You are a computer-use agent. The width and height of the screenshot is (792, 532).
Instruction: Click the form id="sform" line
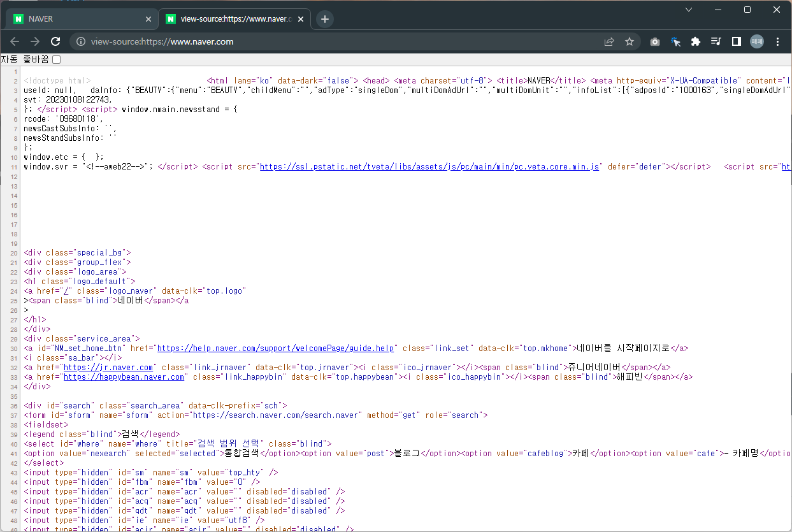256,415
